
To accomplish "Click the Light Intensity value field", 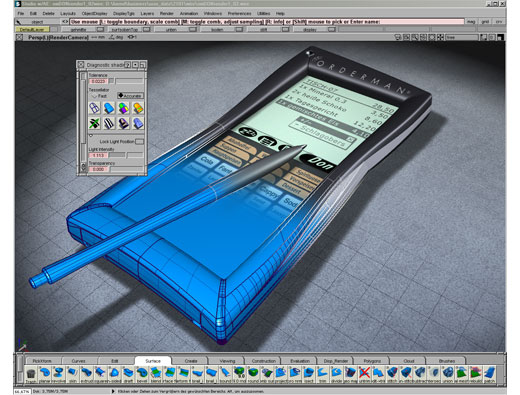I will click(x=98, y=155).
